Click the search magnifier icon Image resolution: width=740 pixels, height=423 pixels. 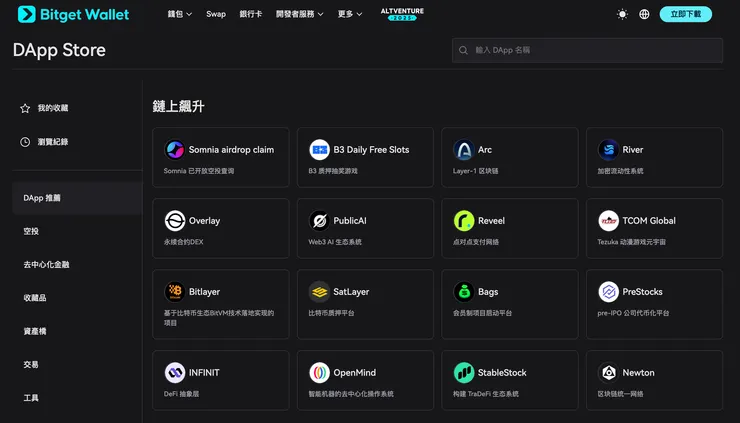[463, 50]
